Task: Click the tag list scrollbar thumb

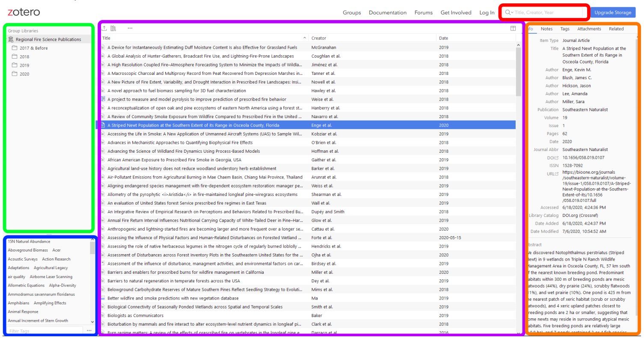Action: pos(93,248)
